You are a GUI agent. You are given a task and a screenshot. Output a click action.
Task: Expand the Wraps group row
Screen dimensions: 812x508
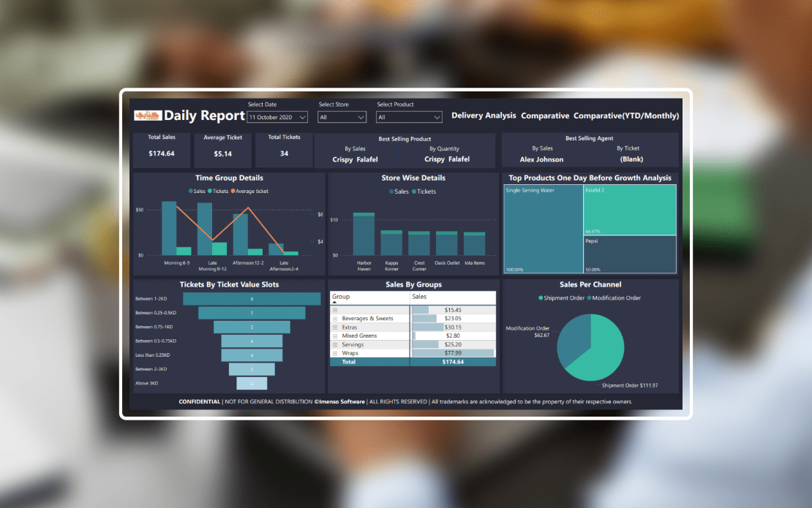(x=335, y=352)
